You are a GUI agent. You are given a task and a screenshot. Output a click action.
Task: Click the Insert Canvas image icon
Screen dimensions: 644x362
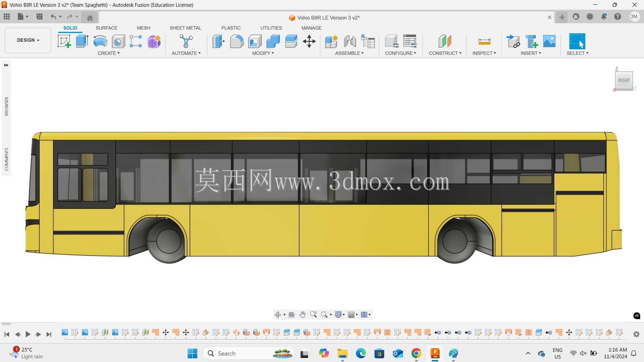pyautogui.click(x=549, y=41)
